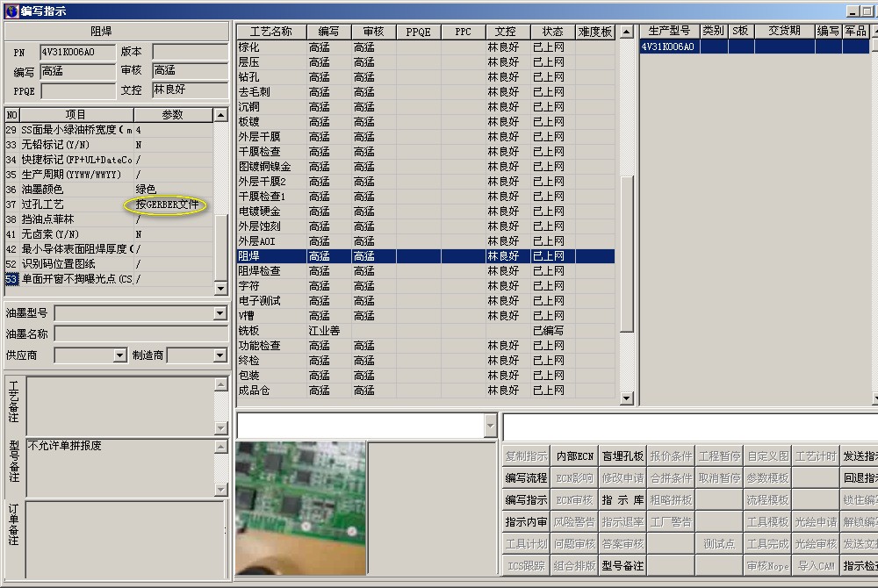Click the 型号备注 box scroll-up arrow
This screenshot has width=878, height=588.
coord(220,447)
